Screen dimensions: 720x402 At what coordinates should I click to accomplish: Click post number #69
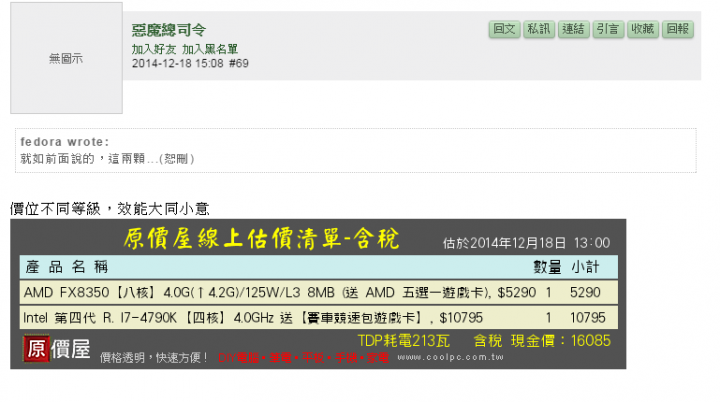(x=239, y=63)
